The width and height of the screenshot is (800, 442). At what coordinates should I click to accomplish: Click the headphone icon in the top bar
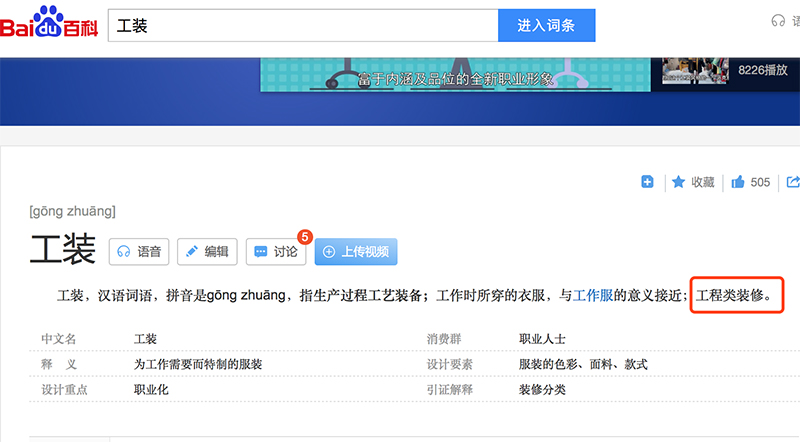(778, 21)
